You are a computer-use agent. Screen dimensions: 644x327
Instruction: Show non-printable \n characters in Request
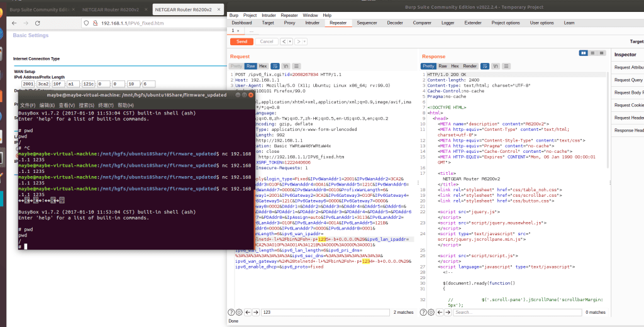point(286,66)
